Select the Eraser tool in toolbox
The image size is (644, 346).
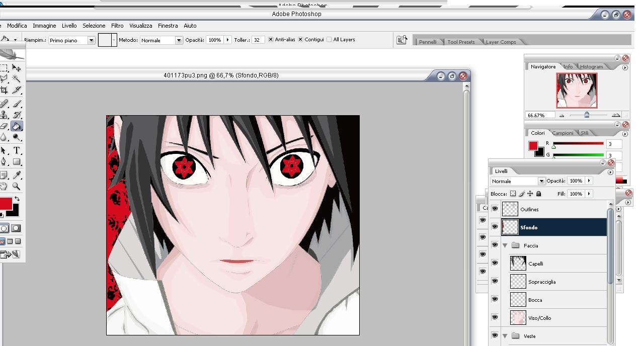(x=4, y=126)
